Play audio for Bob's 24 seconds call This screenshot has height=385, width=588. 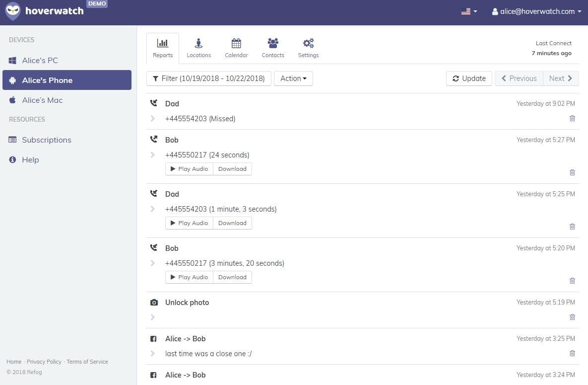pyautogui.click(x=190, y=169)
